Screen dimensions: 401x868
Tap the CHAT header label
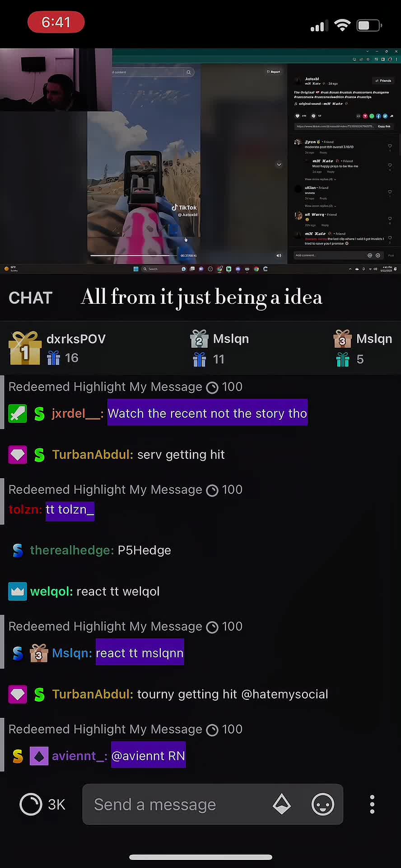click(31, 298)
